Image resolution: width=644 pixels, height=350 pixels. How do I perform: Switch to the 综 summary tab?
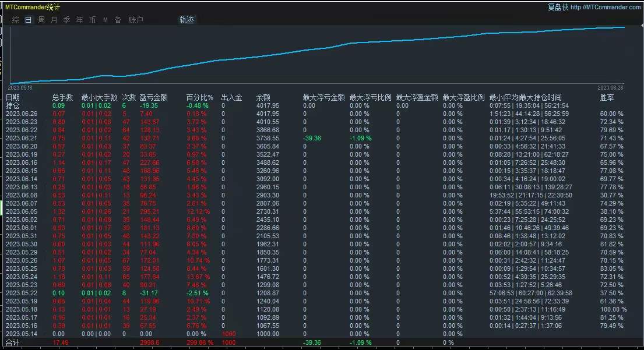[x=16, y=20]
